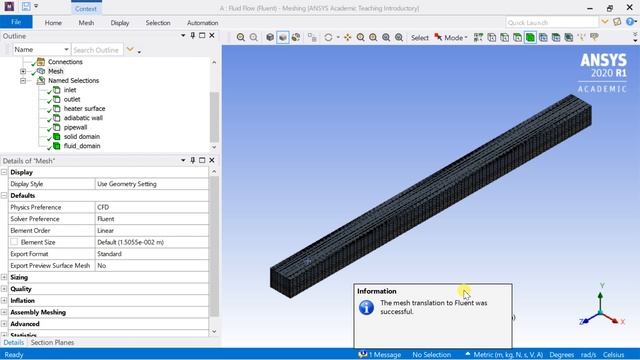Click the Element Order Linear value
Screen dimensions: 640x360
(x=151, y=231)
